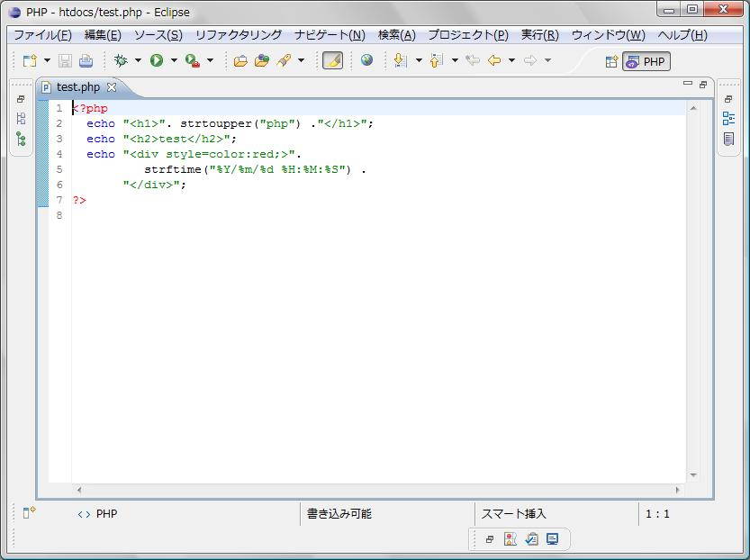Print the file via the Print icon
This screenshot has height=560, width=750.
click(x=84, y=60)
